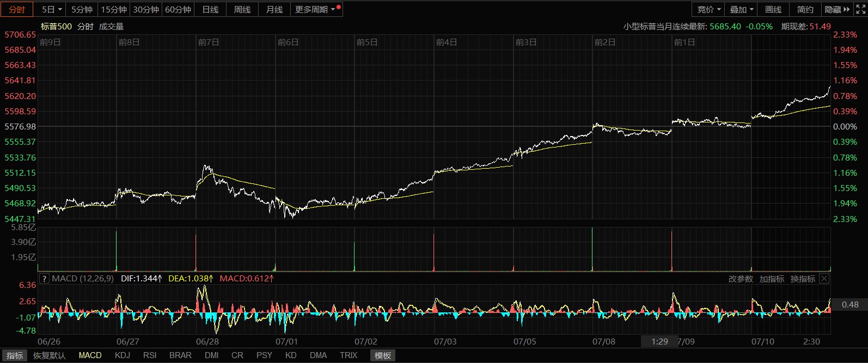Open the 5日 dropdown
The image size is (868, 363).
(x=52, y=9)
